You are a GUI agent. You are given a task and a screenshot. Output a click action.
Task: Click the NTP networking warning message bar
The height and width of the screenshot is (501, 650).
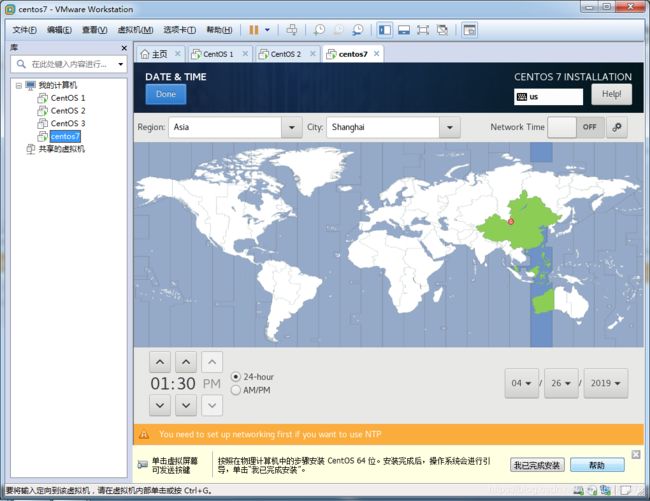click(x=388, y=434)
